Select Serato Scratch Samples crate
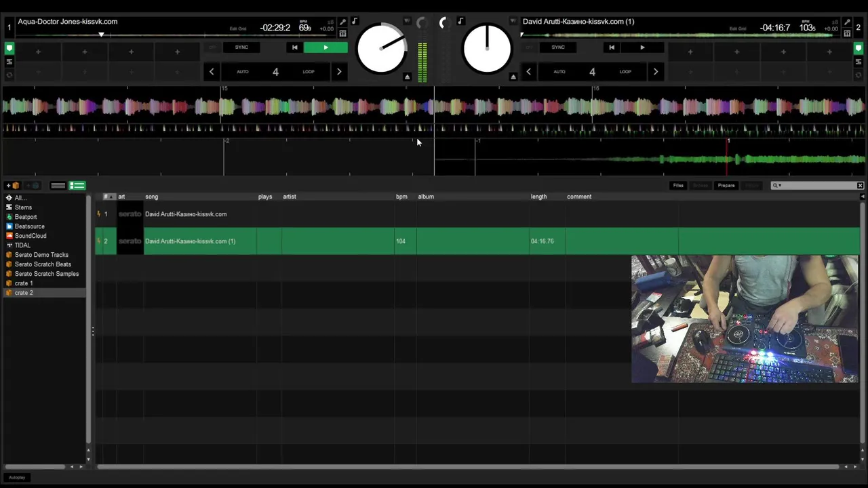 point(47,274)
